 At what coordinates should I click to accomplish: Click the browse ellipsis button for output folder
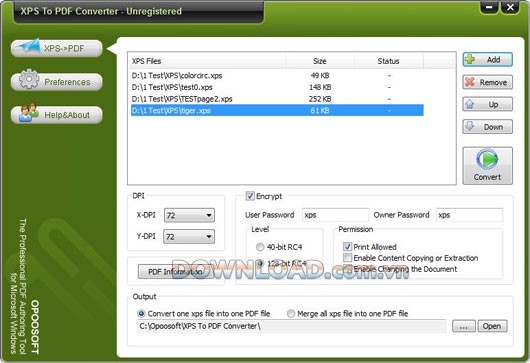click(463, 326)
